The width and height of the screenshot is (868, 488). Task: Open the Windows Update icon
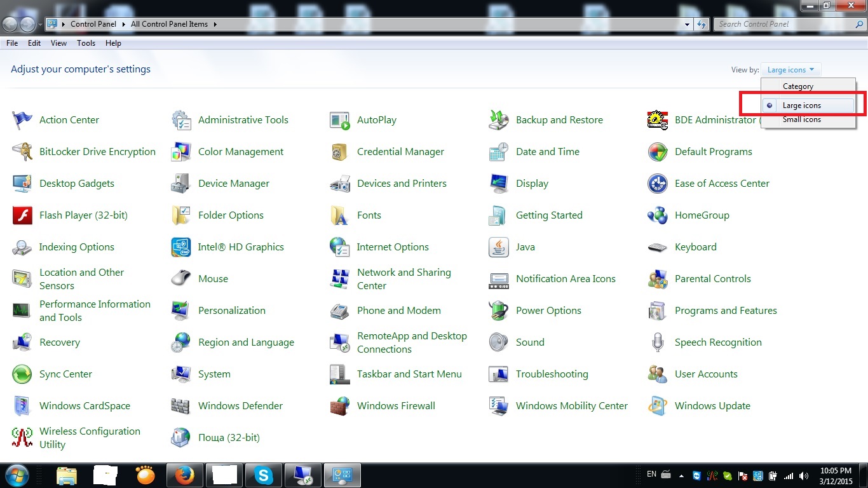click(658, 406)
